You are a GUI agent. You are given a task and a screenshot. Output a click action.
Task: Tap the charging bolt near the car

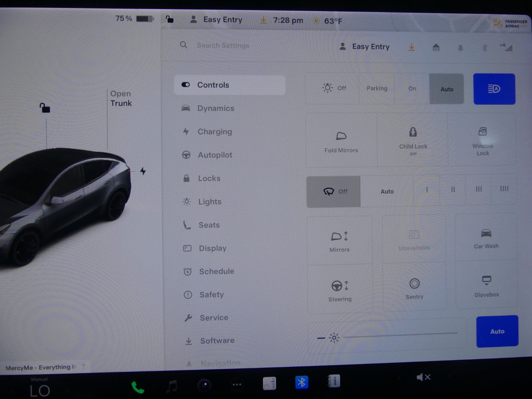[x=143, y=171]
